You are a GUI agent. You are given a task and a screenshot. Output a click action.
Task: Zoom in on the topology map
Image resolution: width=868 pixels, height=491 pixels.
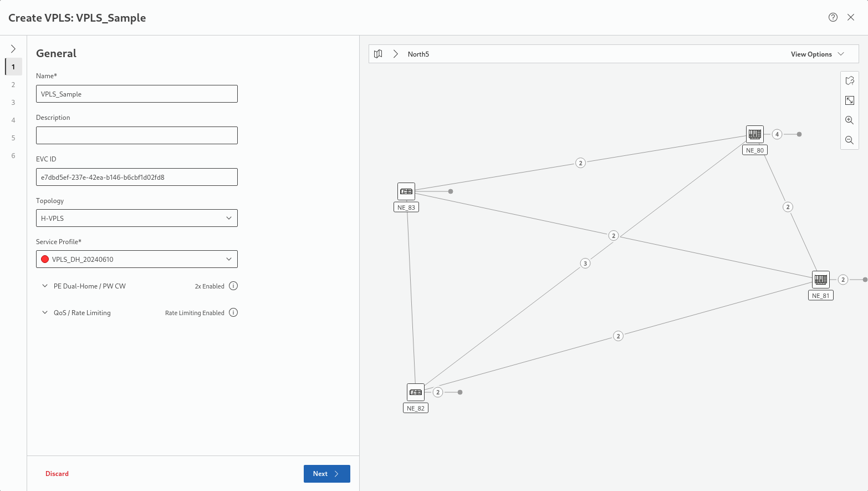click(x=849, y=120)
